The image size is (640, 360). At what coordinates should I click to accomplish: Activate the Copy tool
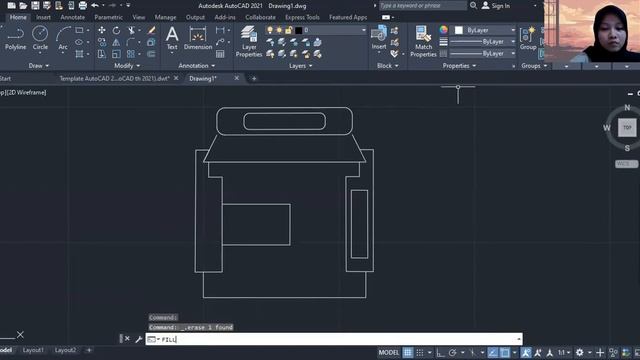pos(102,42)
